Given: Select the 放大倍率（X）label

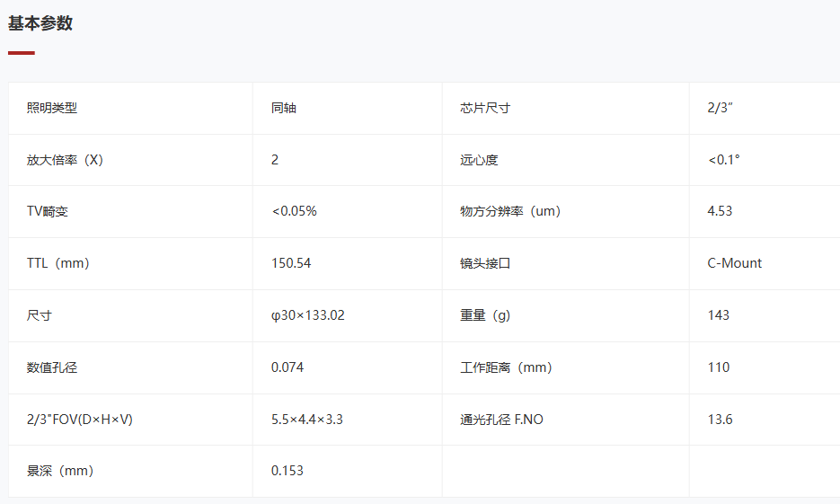Looking at the screenshot, I should click(x=65, y=160).
